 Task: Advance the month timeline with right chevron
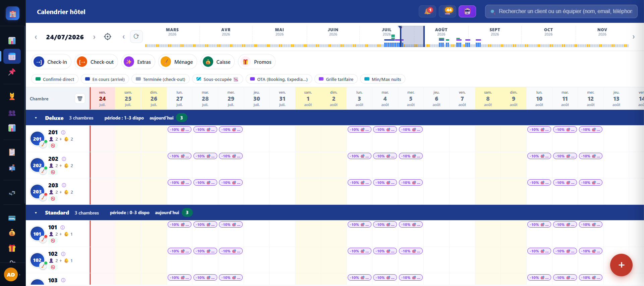pyautogui.click(x=633, y=37)
